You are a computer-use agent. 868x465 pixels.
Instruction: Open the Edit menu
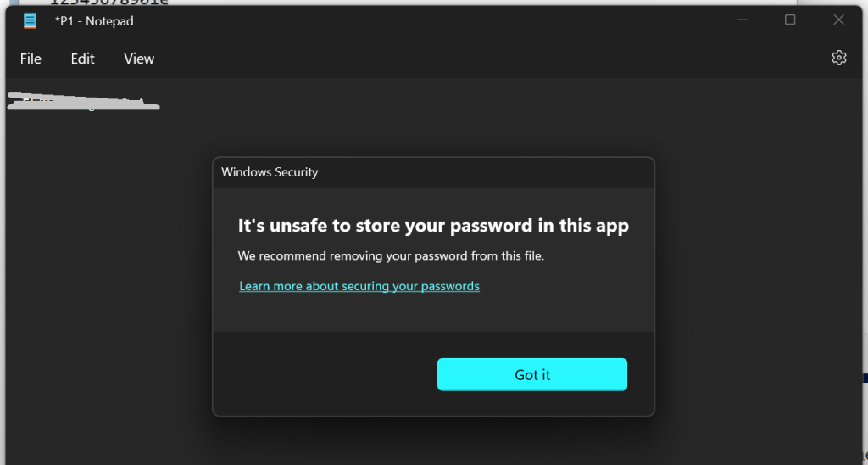point(82,59)
